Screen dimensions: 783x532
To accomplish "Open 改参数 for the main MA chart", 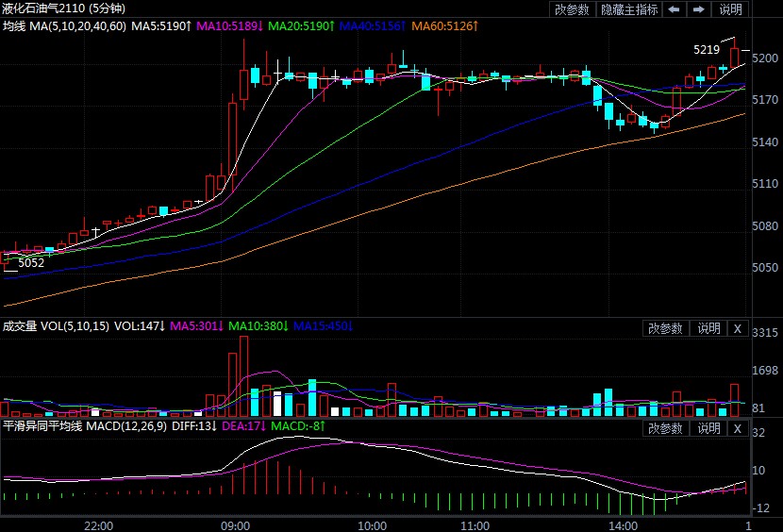I will click(572, 9).
